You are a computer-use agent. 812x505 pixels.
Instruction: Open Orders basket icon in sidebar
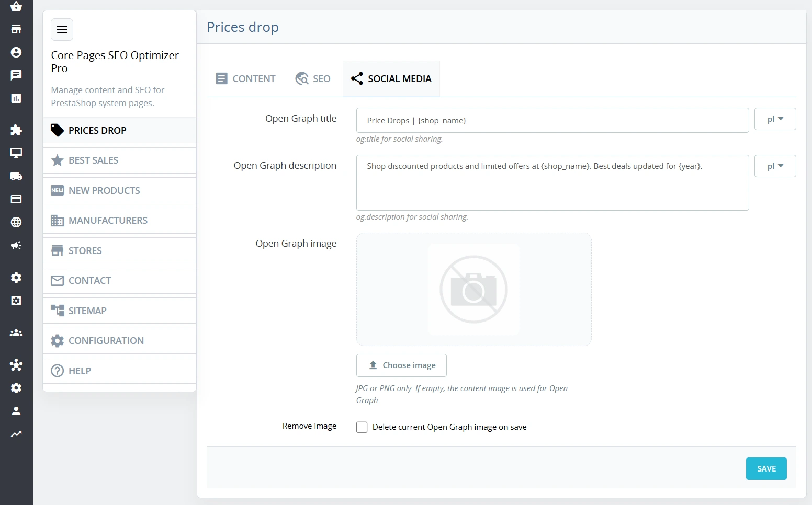point(16,6)
